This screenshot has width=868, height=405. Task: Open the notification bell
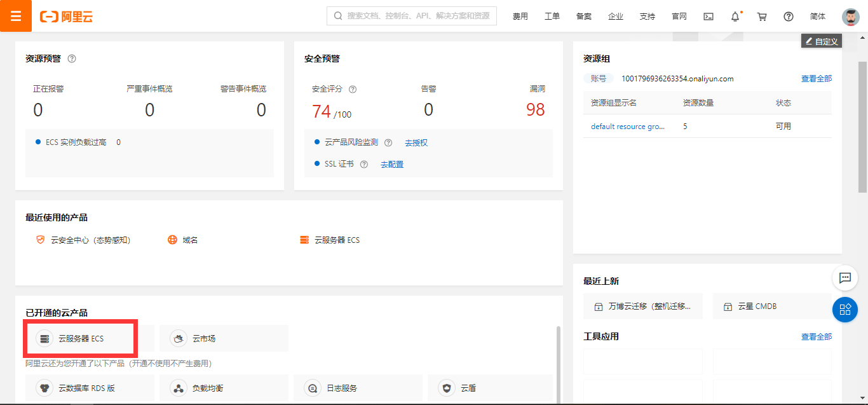click(735, 17)
